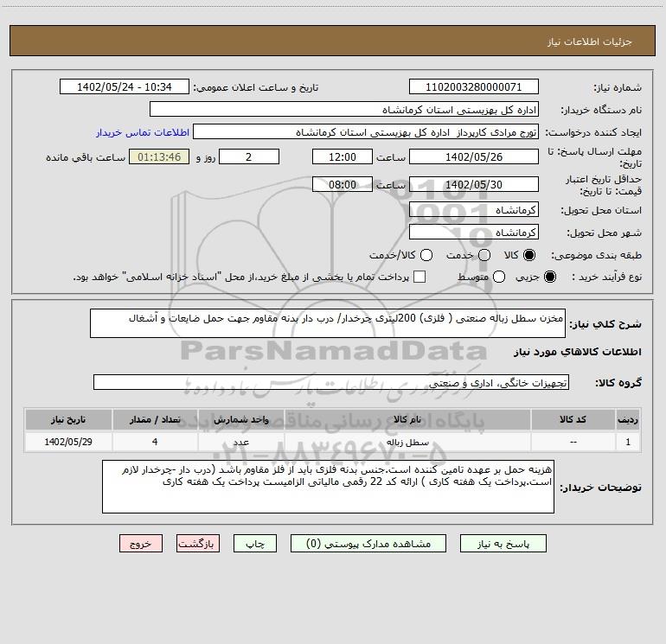The height and width of the screenshot is (644, 666).
Task: Click the validity time field 08:00
Action: (x=343, y=184)
